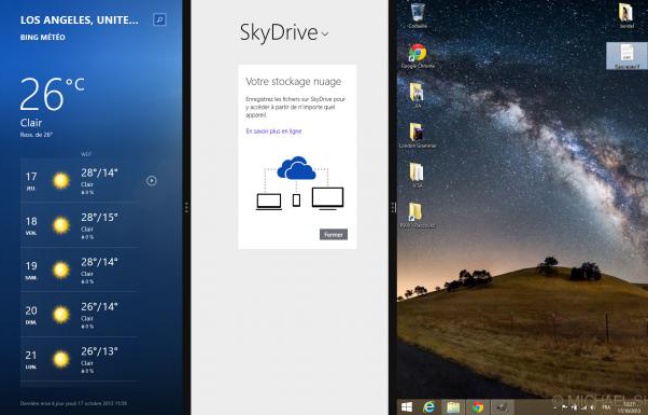Open File Explorer from taskbar
Image resolution: width=648 pixels, height=415 pixels.
(453, 407)
